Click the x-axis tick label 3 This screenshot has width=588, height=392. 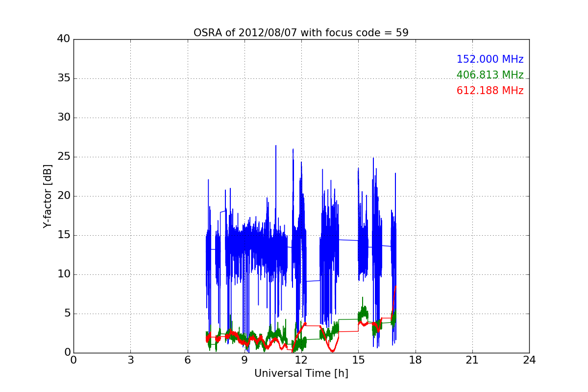[130, 360]
